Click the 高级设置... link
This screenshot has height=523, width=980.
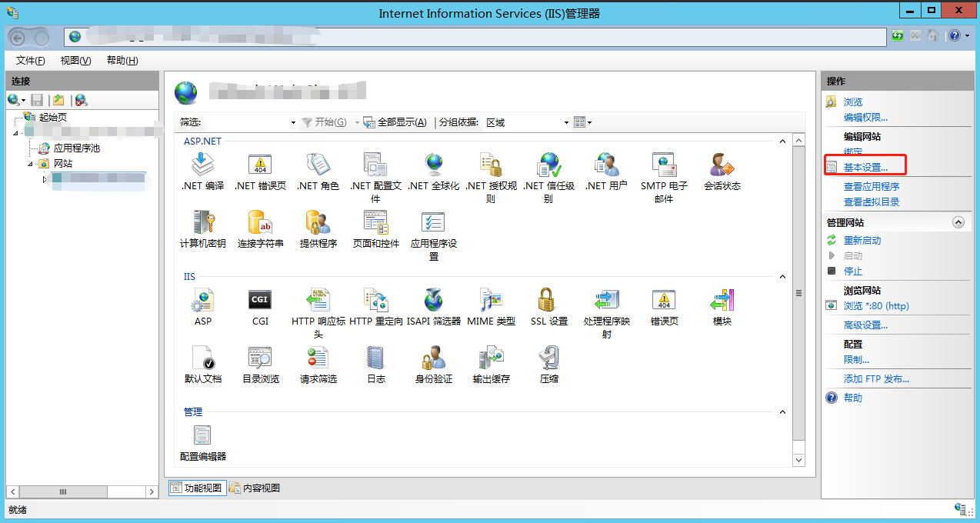point(865,325)
